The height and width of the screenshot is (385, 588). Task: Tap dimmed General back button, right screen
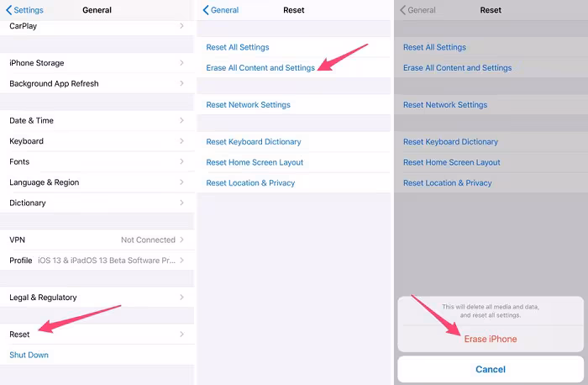tap(417, 10)
